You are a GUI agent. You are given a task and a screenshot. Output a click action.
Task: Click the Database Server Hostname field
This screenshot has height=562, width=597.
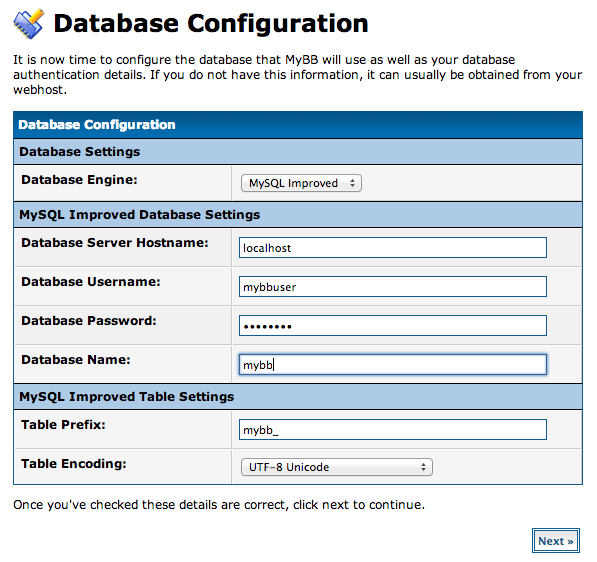pyautogui.click(x=393, y=248)
